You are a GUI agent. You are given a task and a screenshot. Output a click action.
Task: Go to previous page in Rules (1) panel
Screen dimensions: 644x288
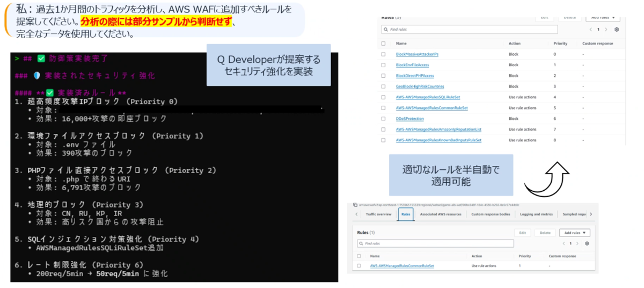pyautogui.click(x=564, y=243)
